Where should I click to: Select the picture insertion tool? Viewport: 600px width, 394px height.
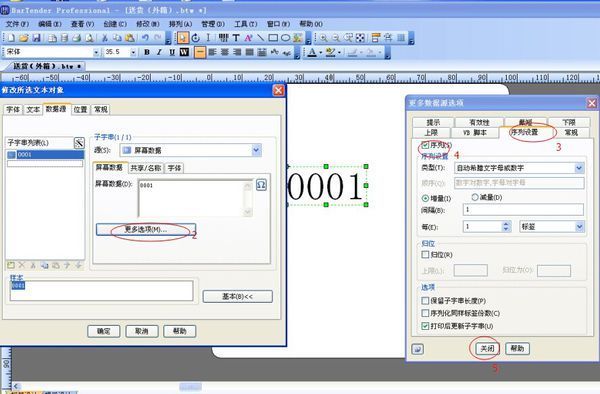[298, 38]
